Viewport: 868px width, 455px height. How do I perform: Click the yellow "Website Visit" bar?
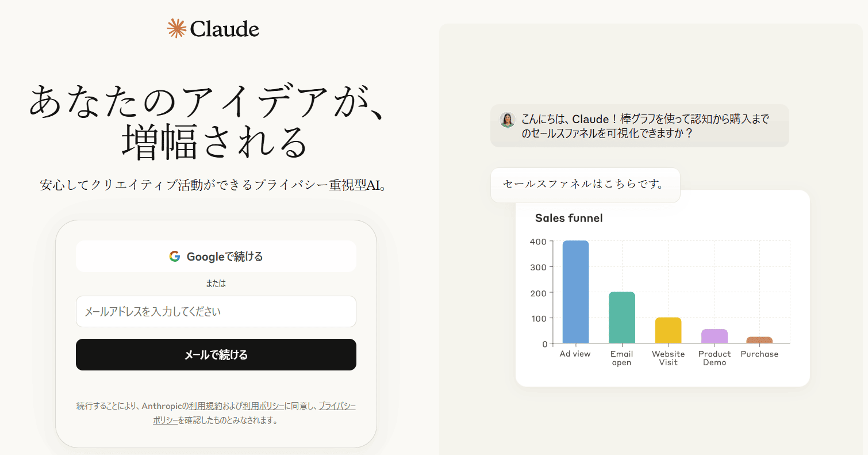(669, 331)
